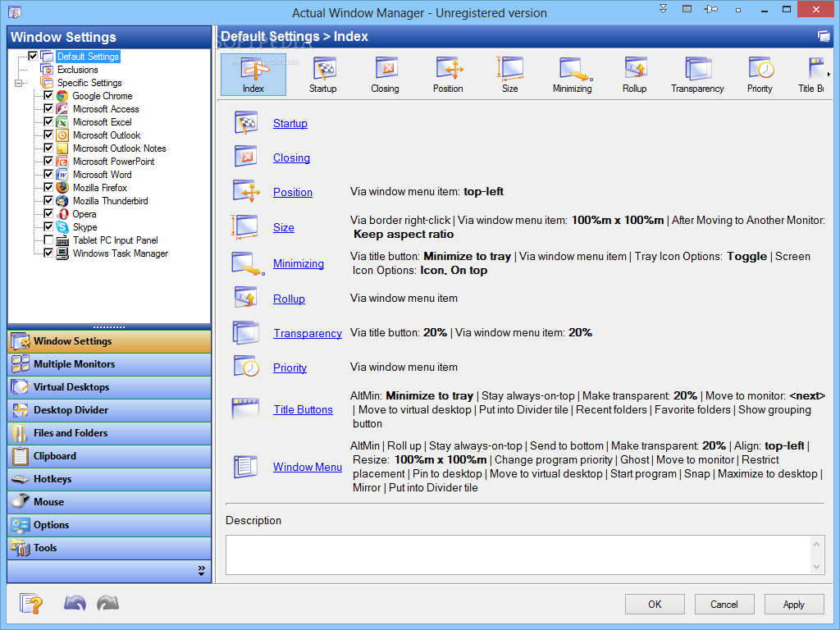The height and width of the screenshot is (630, 840).
Task: Click the Exclusions icon in tree
Action: click(x=47, y=70)
